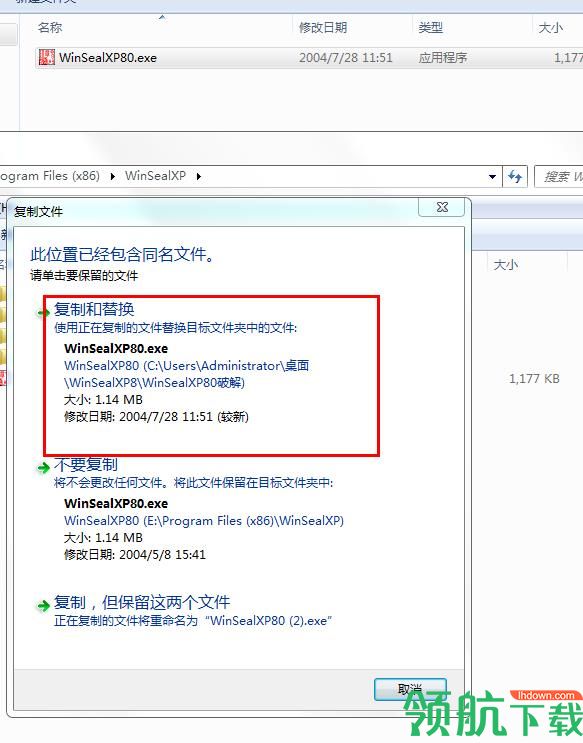
Task: Click the 1,177 KB size value
Action: 534,379
